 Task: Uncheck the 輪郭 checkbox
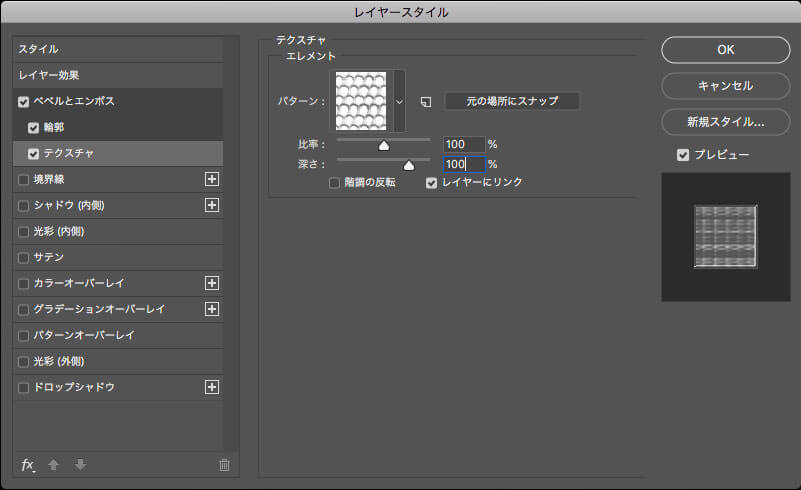34,128
